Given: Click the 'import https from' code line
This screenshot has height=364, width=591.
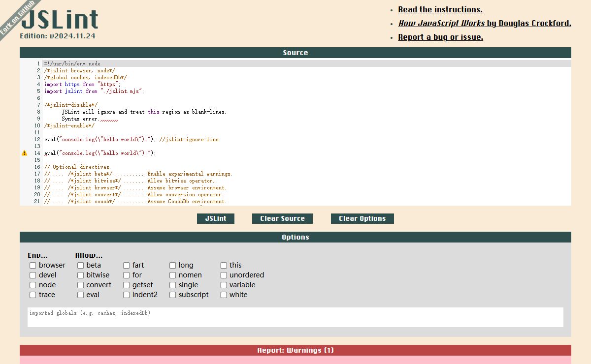Looking at the screenshot, I should click(82, 84).
